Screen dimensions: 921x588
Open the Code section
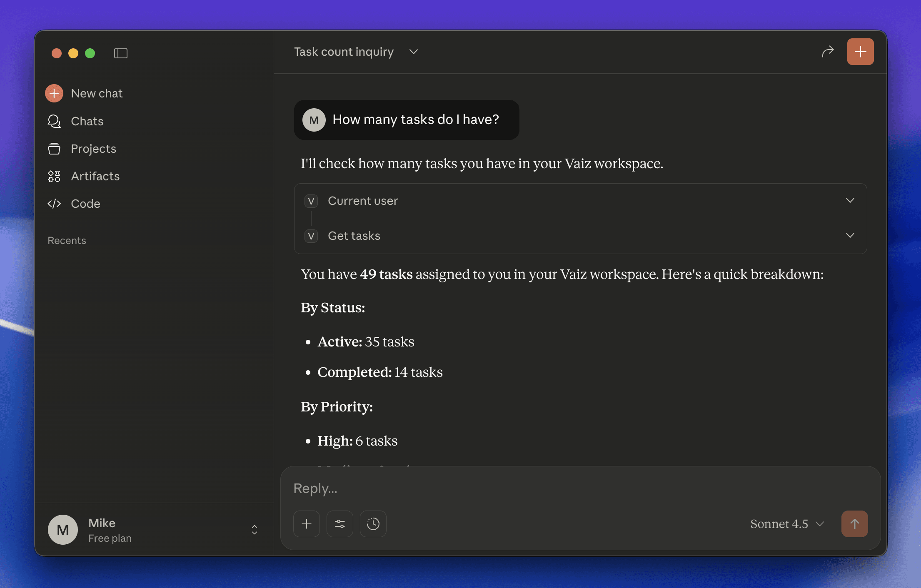[85, 204]
